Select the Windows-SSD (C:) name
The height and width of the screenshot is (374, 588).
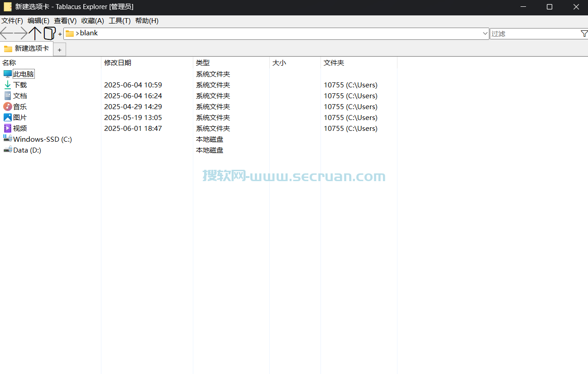[x=43, y=139]
